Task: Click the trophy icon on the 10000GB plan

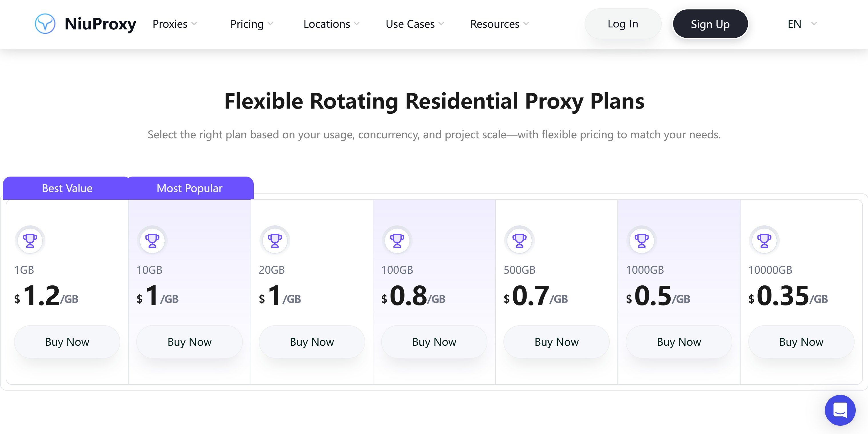Action: click(x=764, y=241)
